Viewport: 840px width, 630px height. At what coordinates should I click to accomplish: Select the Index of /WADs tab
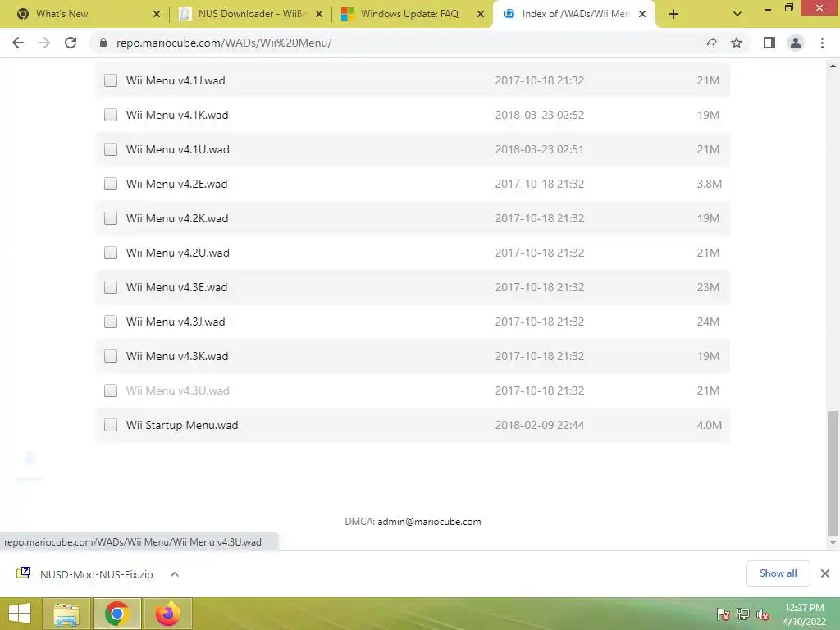point(575,14)
